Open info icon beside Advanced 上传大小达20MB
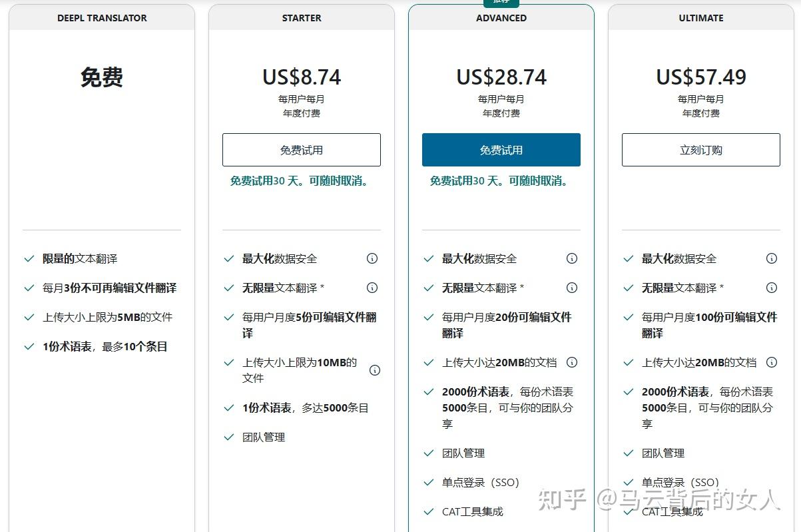Screen dimensions: 801x532 [x=572, y=362]
